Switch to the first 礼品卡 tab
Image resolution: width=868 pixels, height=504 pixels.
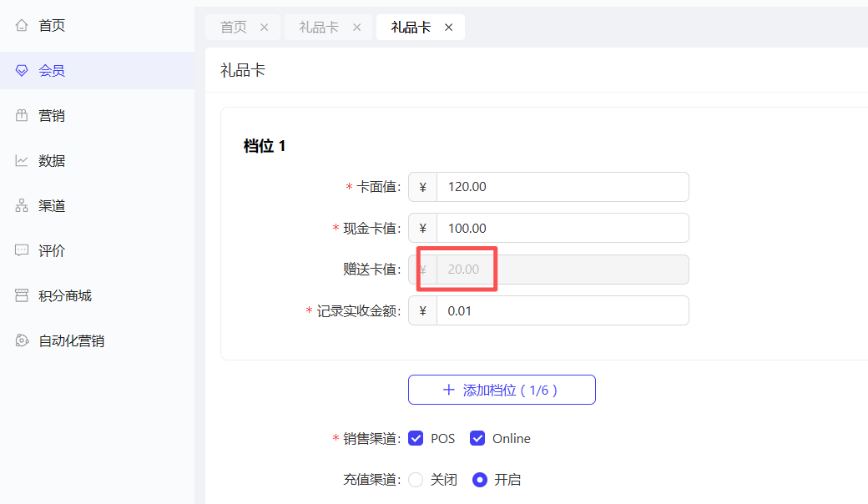pyautogui.click(x=319, y=28)
